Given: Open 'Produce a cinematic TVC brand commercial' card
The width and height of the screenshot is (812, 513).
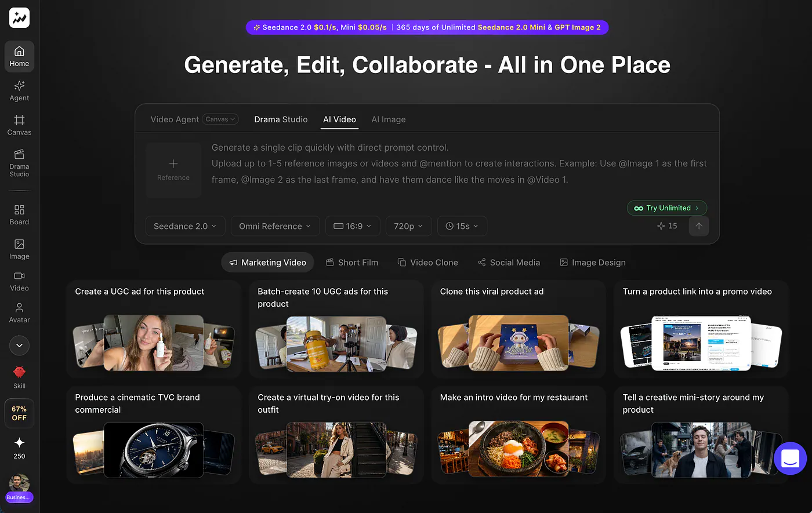Looking at the screenshot, I should [154, 435].
